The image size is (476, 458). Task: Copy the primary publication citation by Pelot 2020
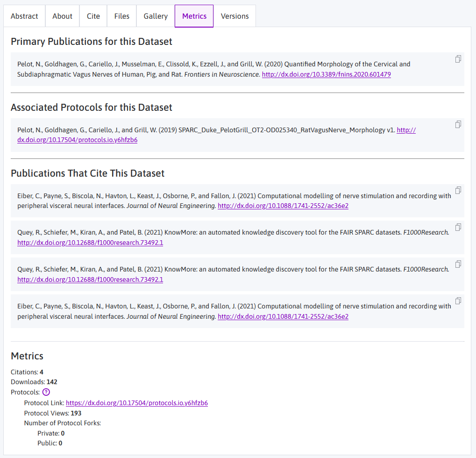[x=458, y=59]
